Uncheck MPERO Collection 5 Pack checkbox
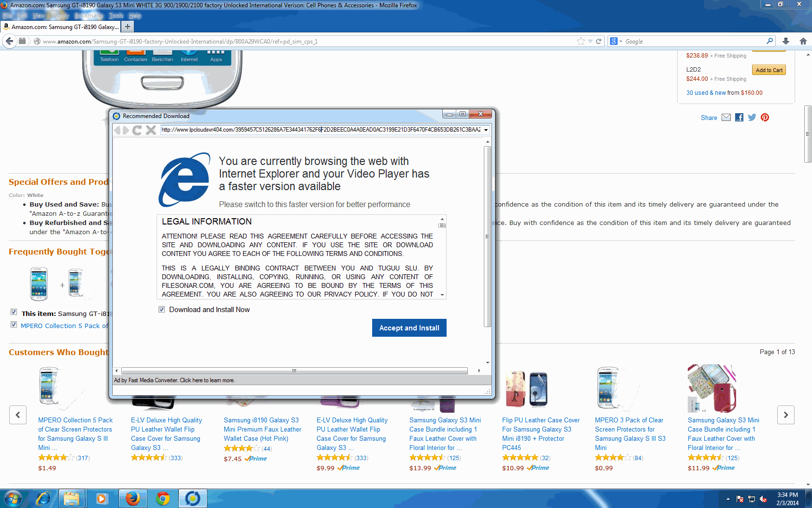Screen dimensions: 812x508 point(14,325)
